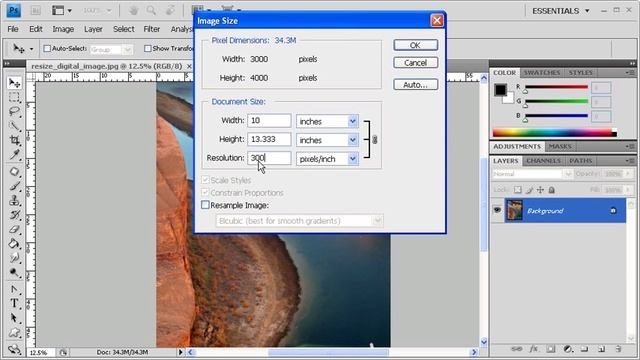
Task: Create new adjustment layer icon
Action: [568, 349]
